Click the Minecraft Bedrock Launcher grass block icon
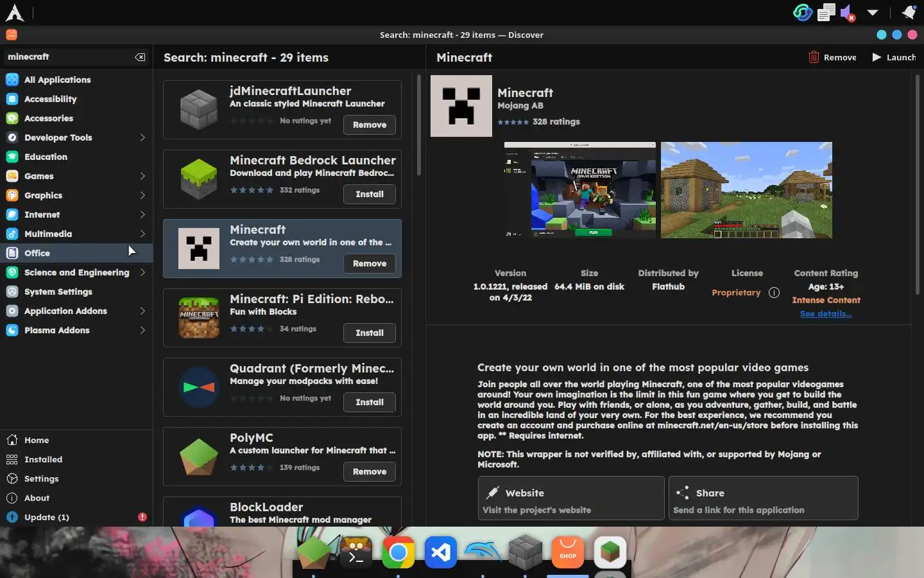 tap(199, 179)
